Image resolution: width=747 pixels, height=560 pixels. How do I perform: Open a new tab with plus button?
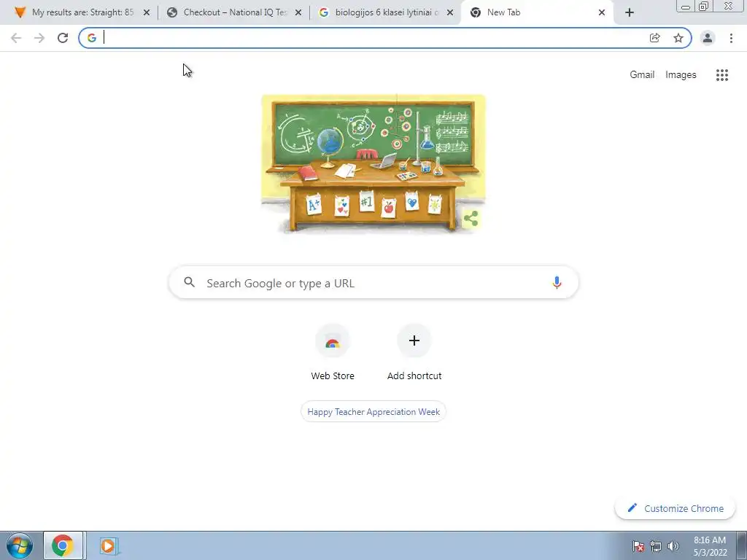pyautogui.click(x=630, y=12)
